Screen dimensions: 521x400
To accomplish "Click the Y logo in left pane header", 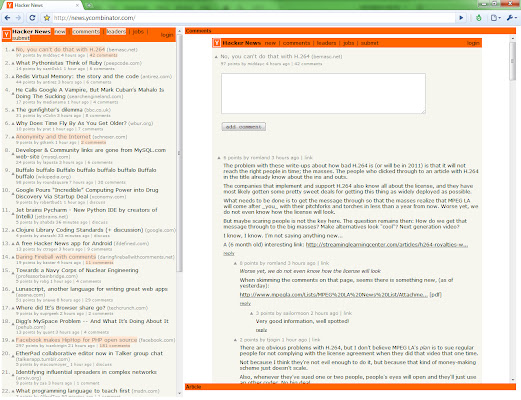I will point(6,34).
